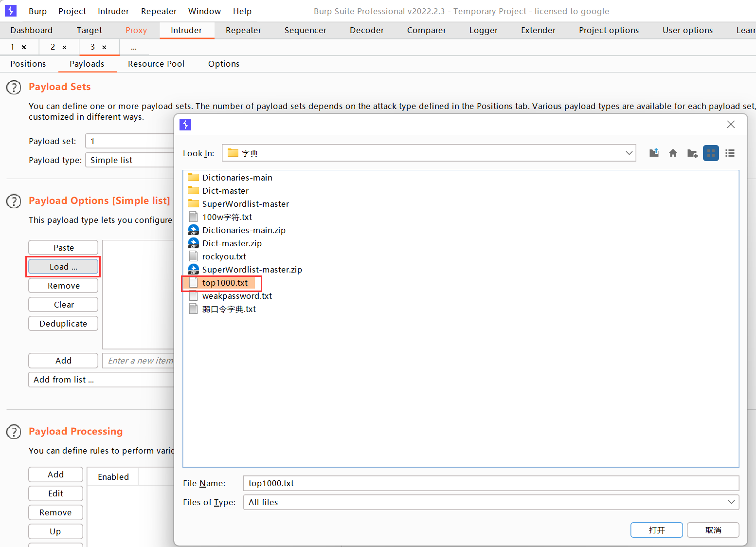756x547 pixels.
Task: Open the Burp menu
Action: coord(37,11)
